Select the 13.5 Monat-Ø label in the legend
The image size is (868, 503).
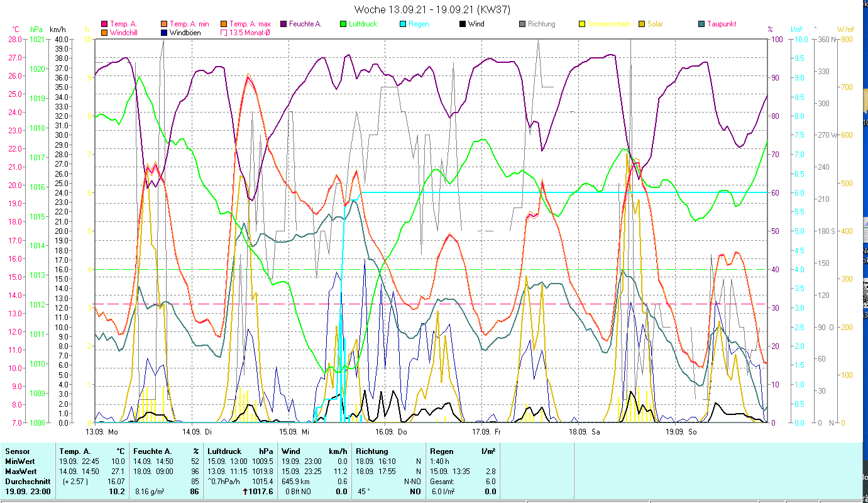[x=250, y=33]
